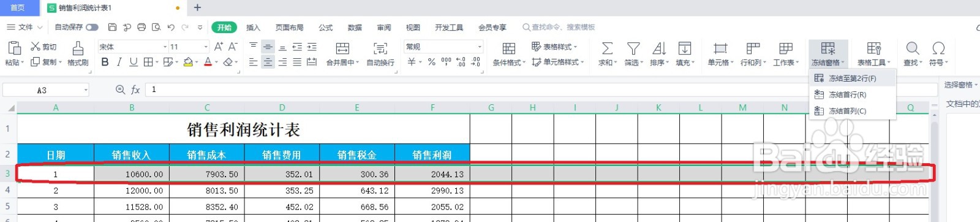This screenshot has height=222, width=980.
Task: Click the red font color swatch
Action: (208, 62)
